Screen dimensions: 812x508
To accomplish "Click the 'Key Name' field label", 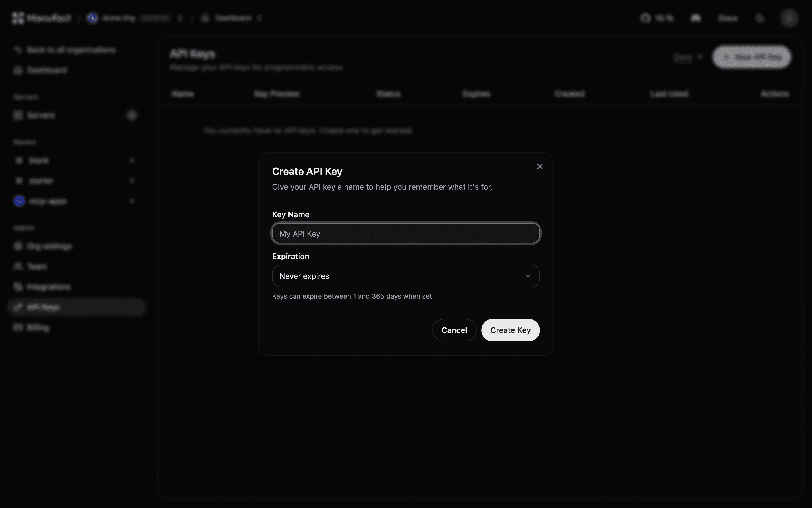I will coord(291,214).
